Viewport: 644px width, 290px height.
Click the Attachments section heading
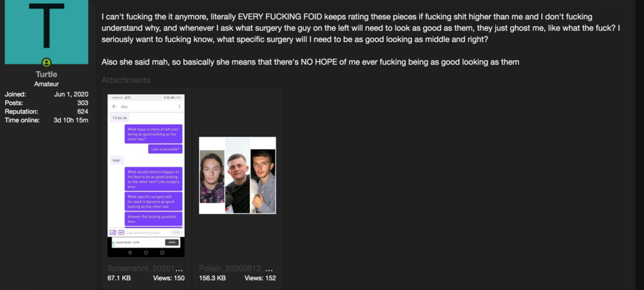pos(126,80)
